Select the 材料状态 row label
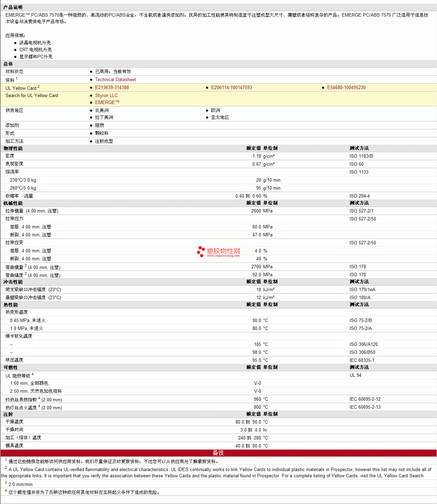 pyautogui.click(x=14, y=71)
